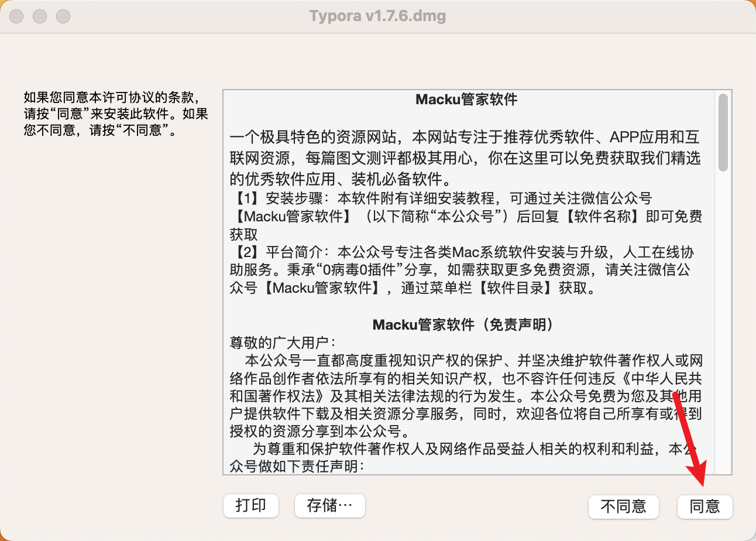This screenshot has height=541, width=756.
Task: Click the gray minimize window button
Action: [x=40, y=16]
